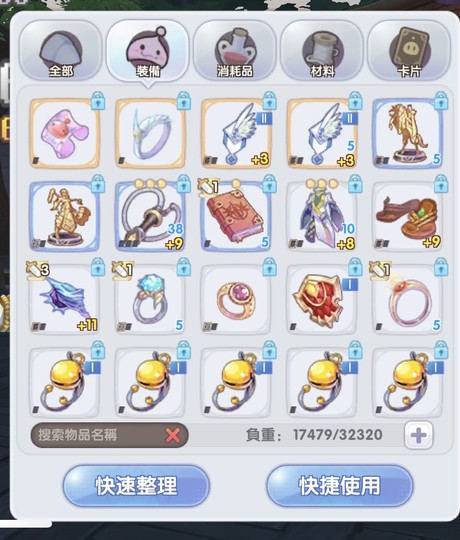Click the 快捷使用 button

(340, 486)
